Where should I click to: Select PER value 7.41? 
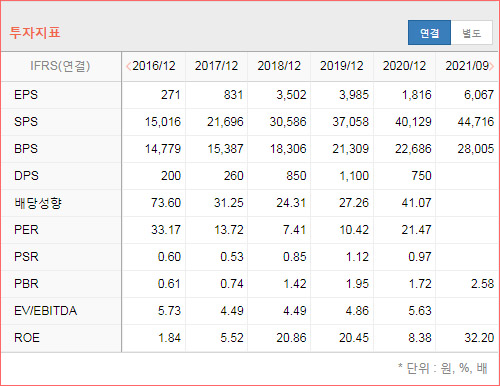pos(295,230)
